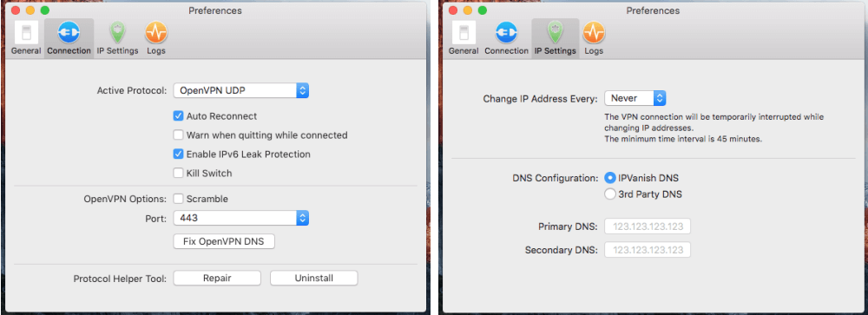Select 3rd Party DNS radio button

coord(610,194)
